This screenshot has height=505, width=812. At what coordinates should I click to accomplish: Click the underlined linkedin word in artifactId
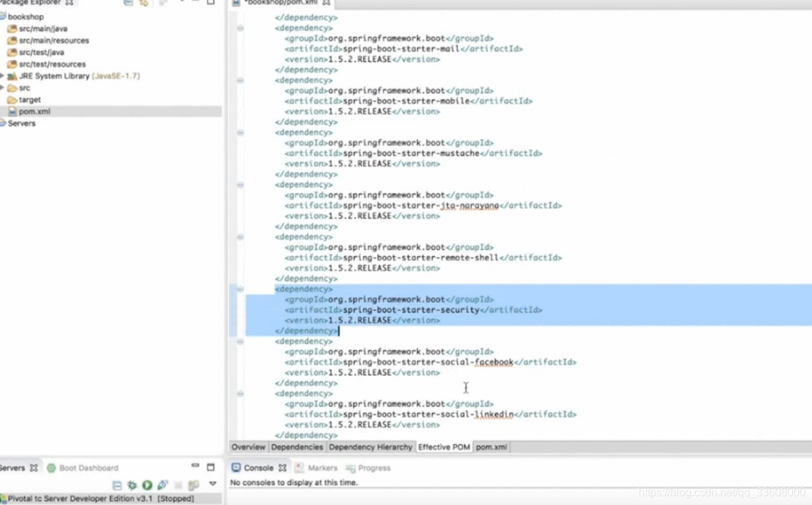pyautogui.click(x=494, y=415)
